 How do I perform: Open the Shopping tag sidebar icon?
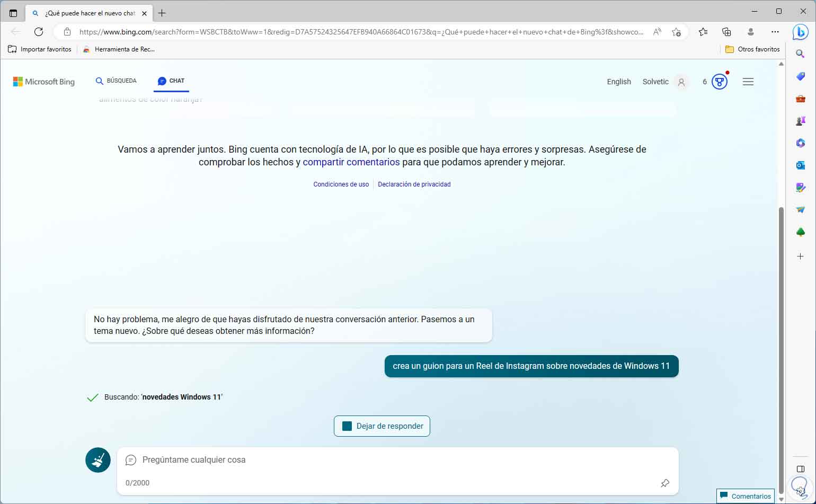pos(800,77)
